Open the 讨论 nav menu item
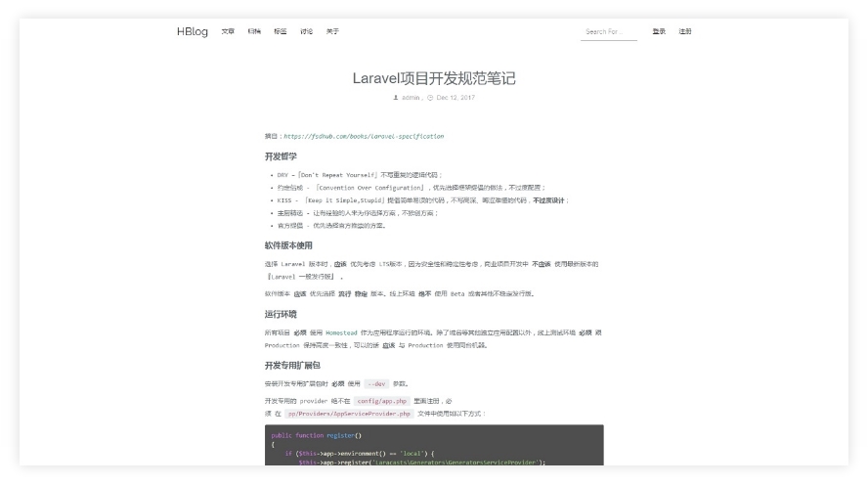Viewport: 868px width, 485px height. point(306,31)
